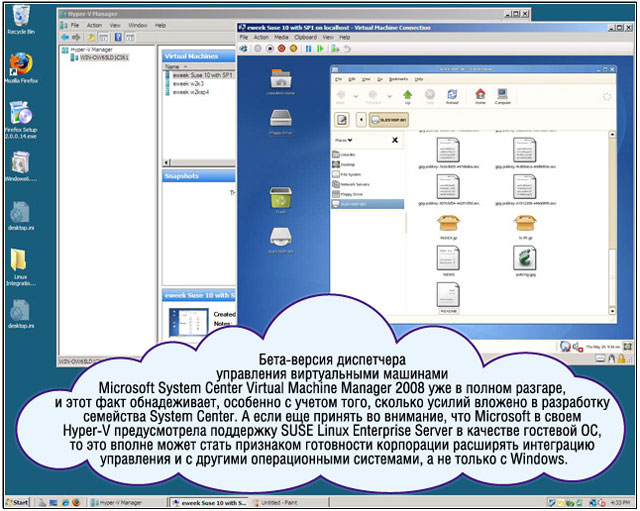Screen dimensions: 640x511
Task: Open the View menu in VM Connection window
Action: pyautogui.click(x=328, y=37)
